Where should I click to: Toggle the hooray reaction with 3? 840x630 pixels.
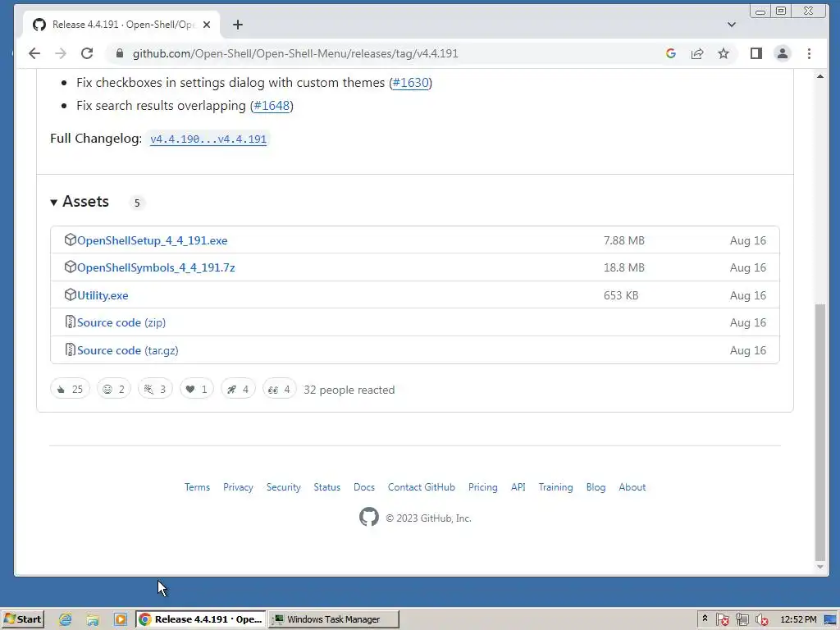pos(155,389)
